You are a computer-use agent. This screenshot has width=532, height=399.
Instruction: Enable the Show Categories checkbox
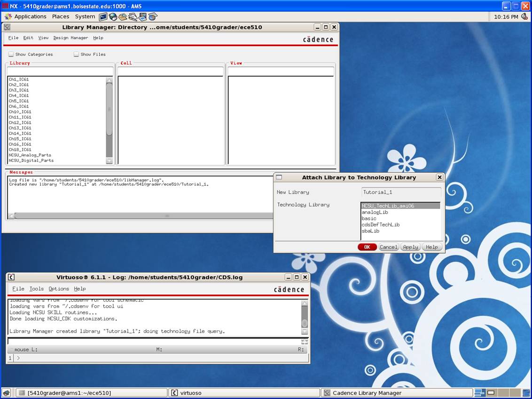pyautogui.click(x=11, y=54)
